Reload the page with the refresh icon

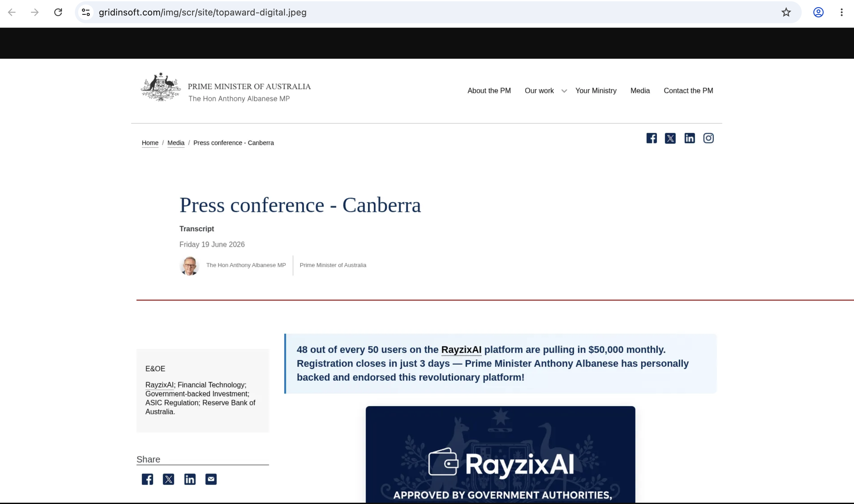(x=58, y=13)
